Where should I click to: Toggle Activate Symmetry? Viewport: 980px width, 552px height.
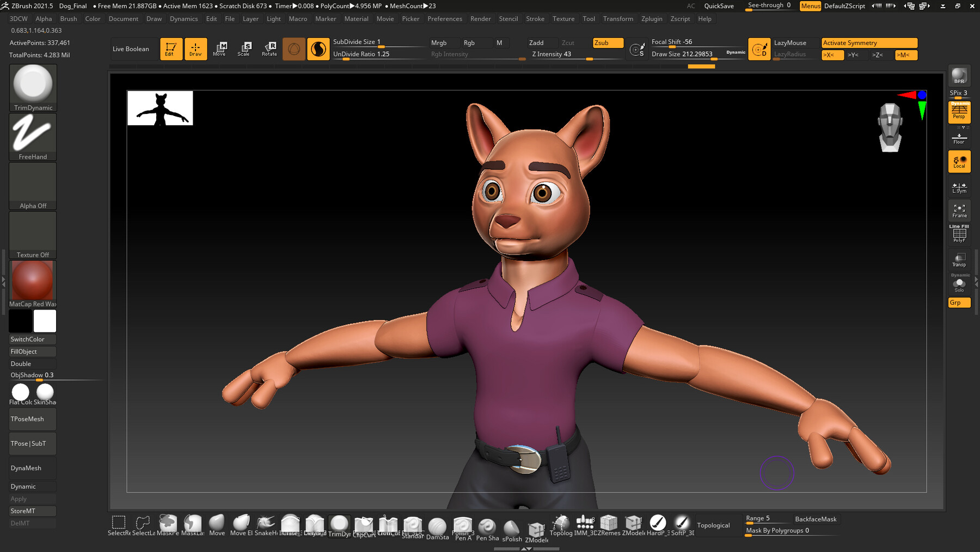point(869,43)
